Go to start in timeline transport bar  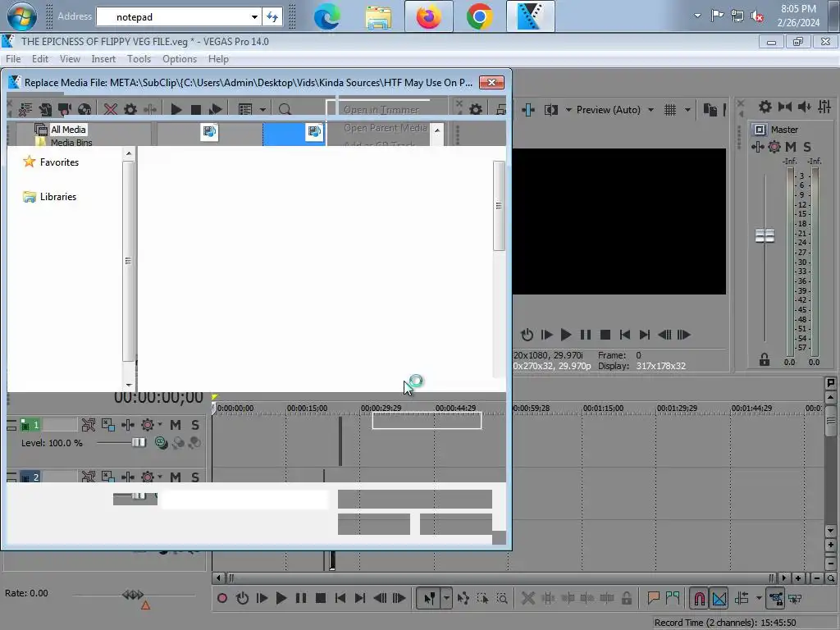click(x=340, y=598)
